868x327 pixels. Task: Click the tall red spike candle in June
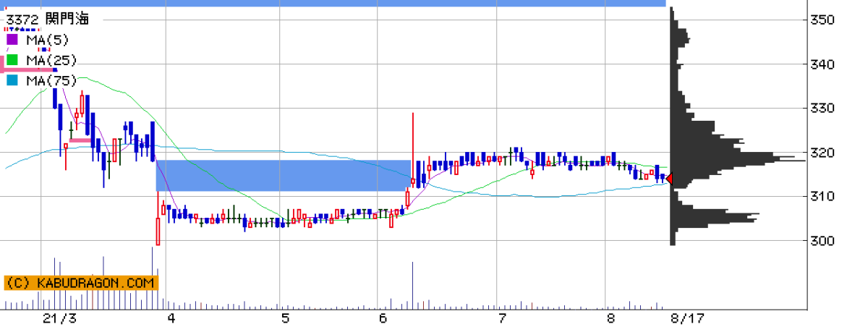[x=413, y=149]
